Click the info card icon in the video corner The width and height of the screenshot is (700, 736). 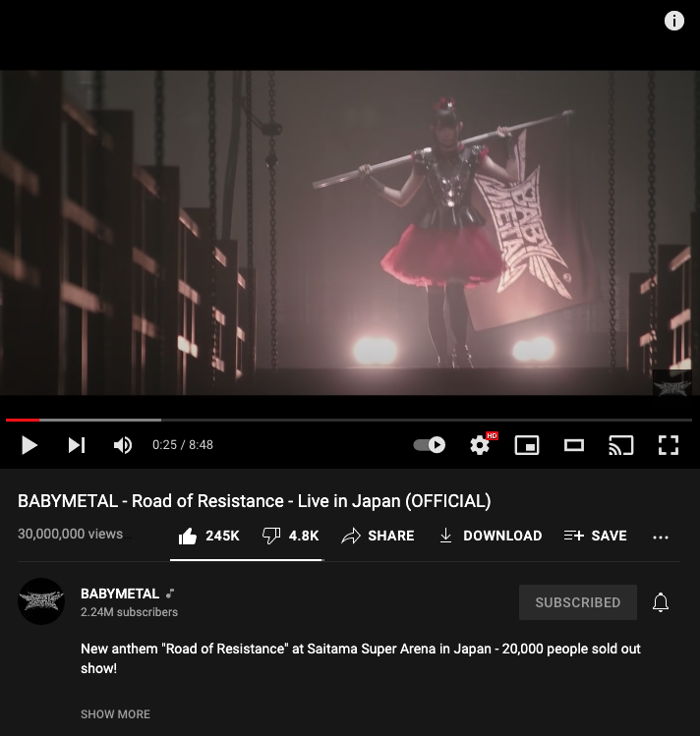tap(674, 22)
